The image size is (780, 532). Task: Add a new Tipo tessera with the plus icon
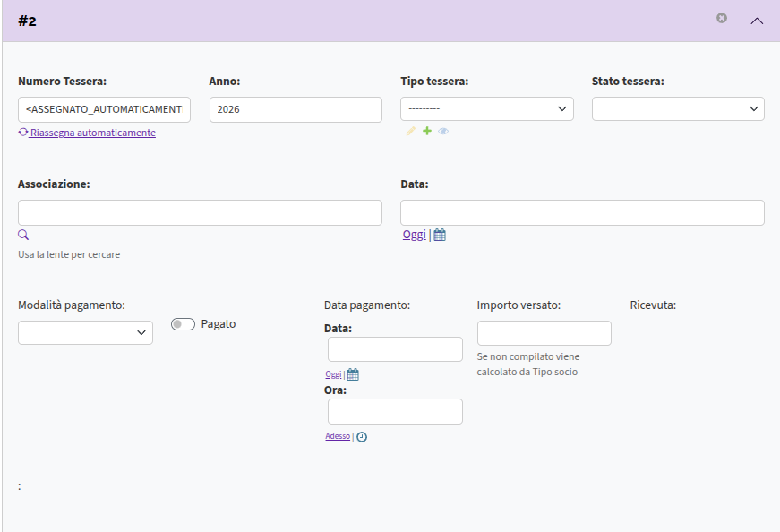point(427,131)
